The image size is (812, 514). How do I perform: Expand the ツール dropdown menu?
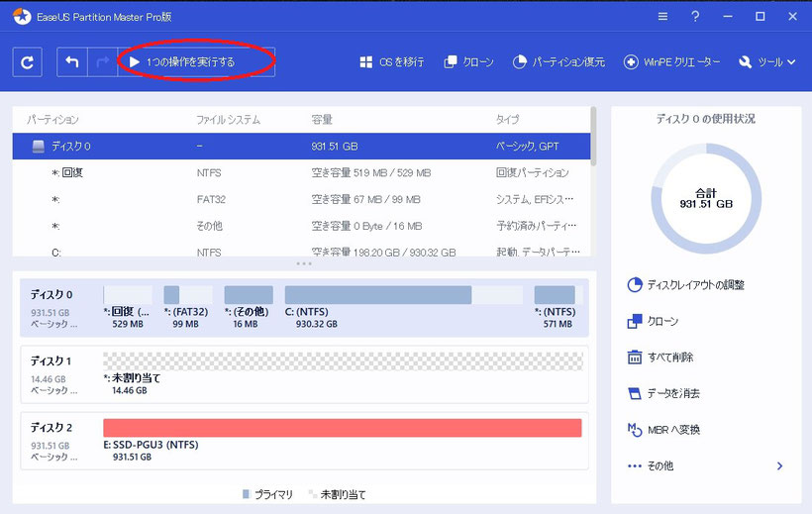pos(767,62)
